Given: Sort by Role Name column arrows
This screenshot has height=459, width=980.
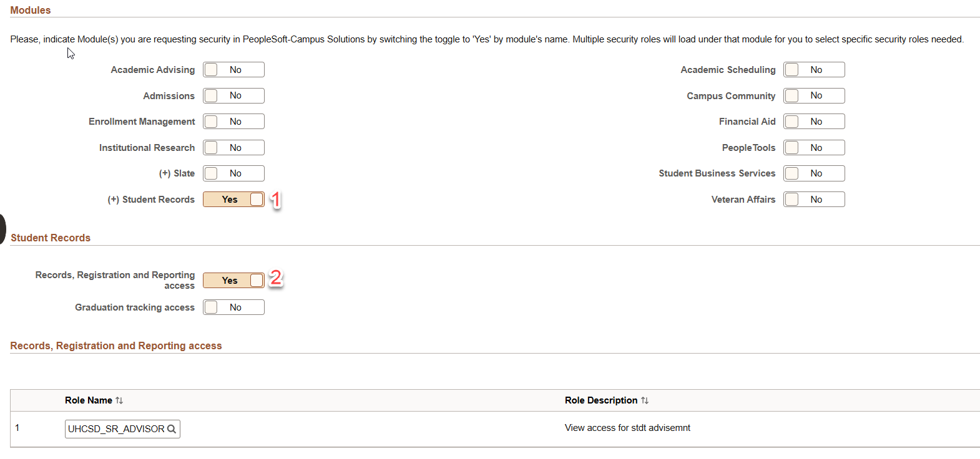Looking at the screenshot, I should [x=119, y=400].
